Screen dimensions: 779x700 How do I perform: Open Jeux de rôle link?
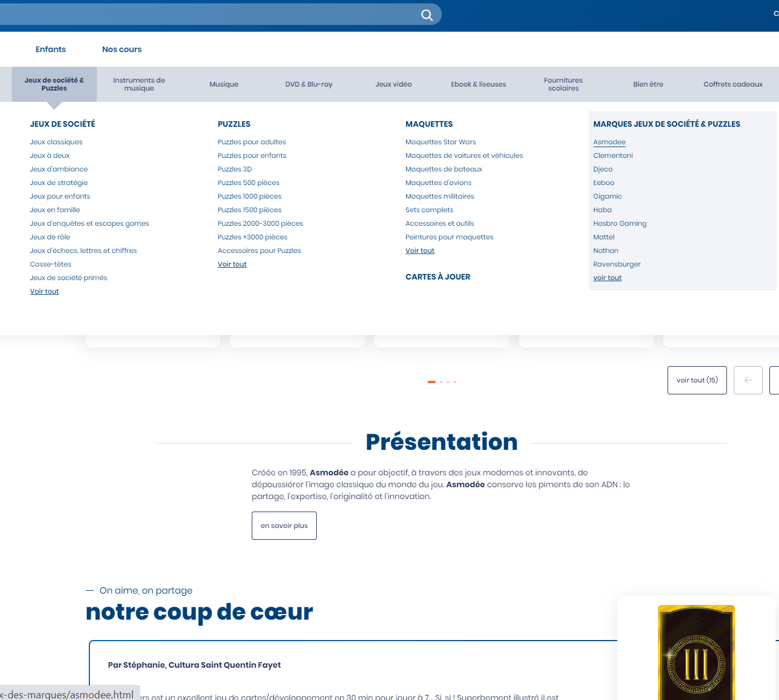(x=50, y=237)
